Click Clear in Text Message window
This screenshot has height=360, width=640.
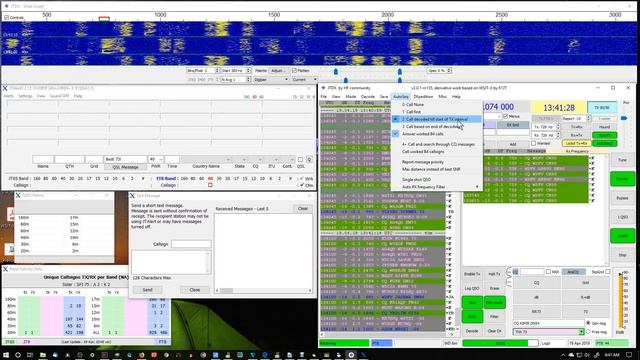[302, 209]
